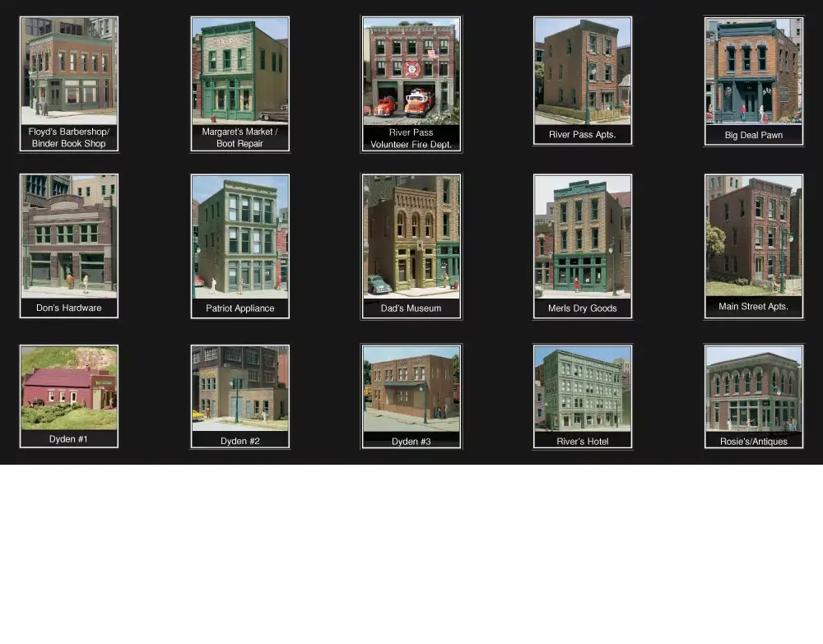Viewport: 823px width, 644px height.
Task: Open the Main Street Apts. thumbnail
Action: pos(753,236)
